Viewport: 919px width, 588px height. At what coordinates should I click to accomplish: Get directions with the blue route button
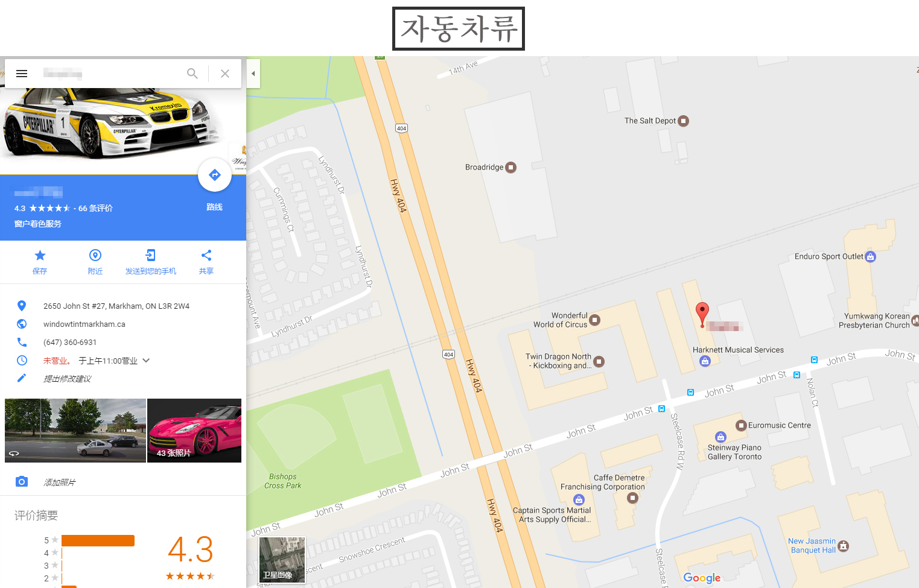coord(215,175)
